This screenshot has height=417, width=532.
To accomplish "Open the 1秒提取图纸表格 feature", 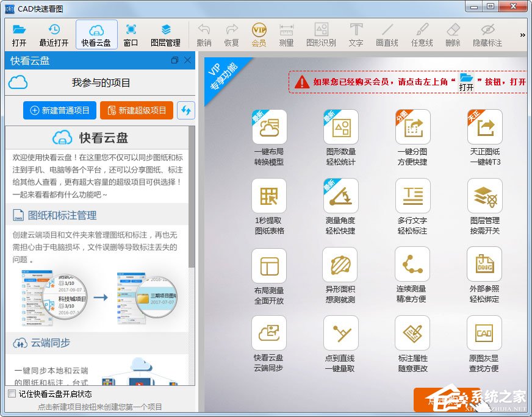I will point(269,195).
